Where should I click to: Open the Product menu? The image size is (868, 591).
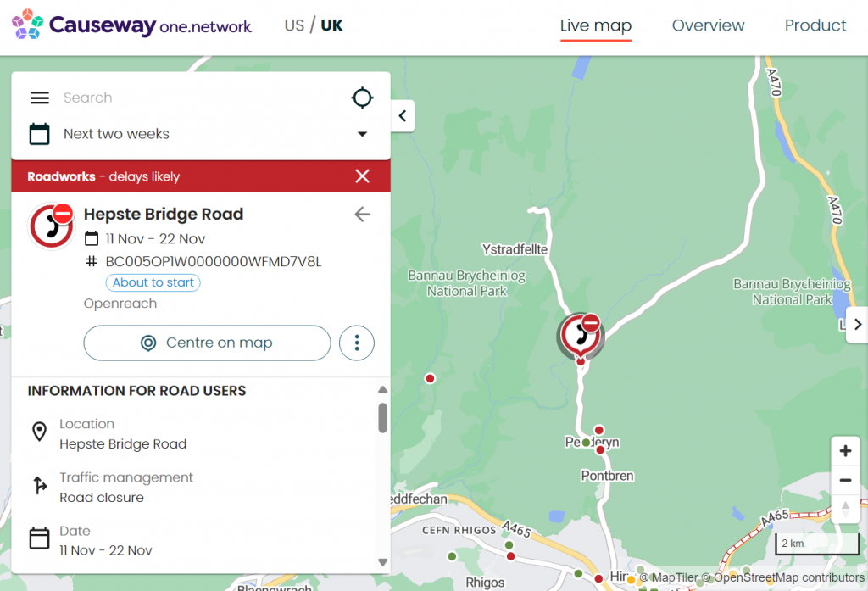coord(815,25)
